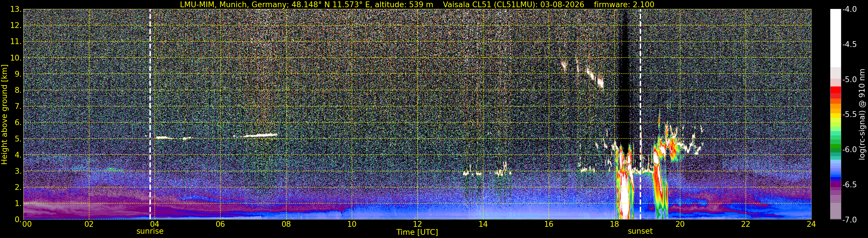
Task: Click height axis tick label '2.'
Action: click(18, 188)
